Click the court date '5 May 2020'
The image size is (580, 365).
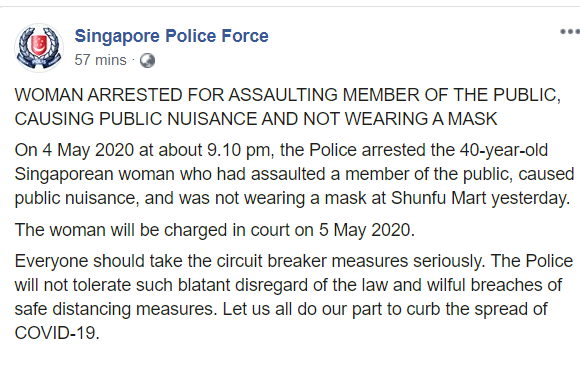367,230
